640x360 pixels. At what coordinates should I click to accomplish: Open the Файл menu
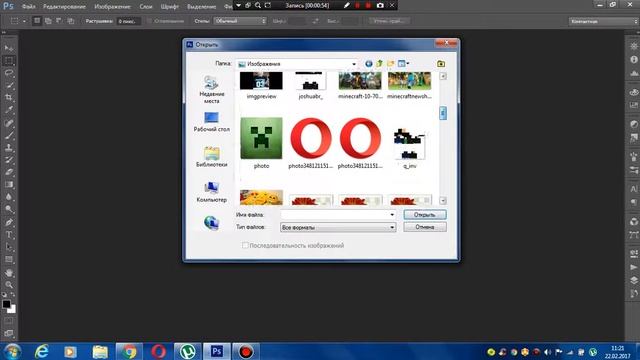(x=28, y=7)
